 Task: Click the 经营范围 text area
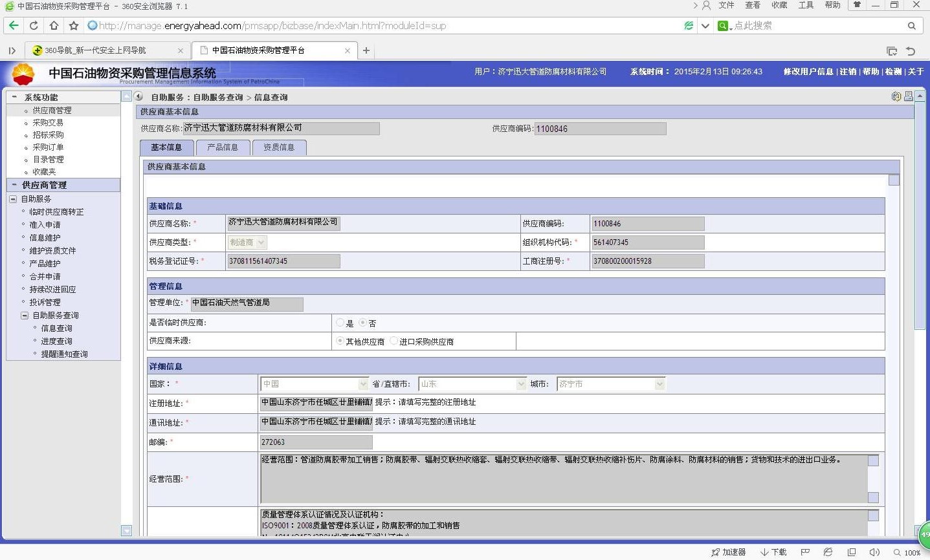pos(564,479)
